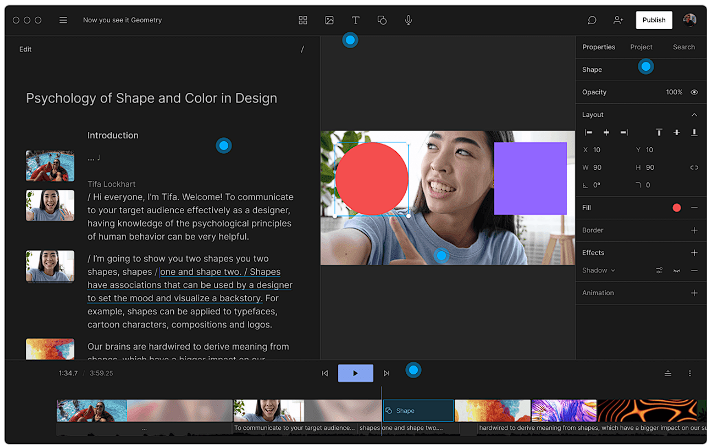Open the comments icon
The width and height of the screenshot is (711, 448).
pos(592,20)
